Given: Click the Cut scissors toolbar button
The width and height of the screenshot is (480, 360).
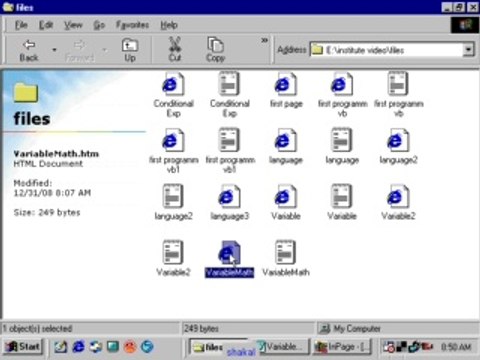Looking at the screenshot, I should pyautogui.click(x=175, y=50).
